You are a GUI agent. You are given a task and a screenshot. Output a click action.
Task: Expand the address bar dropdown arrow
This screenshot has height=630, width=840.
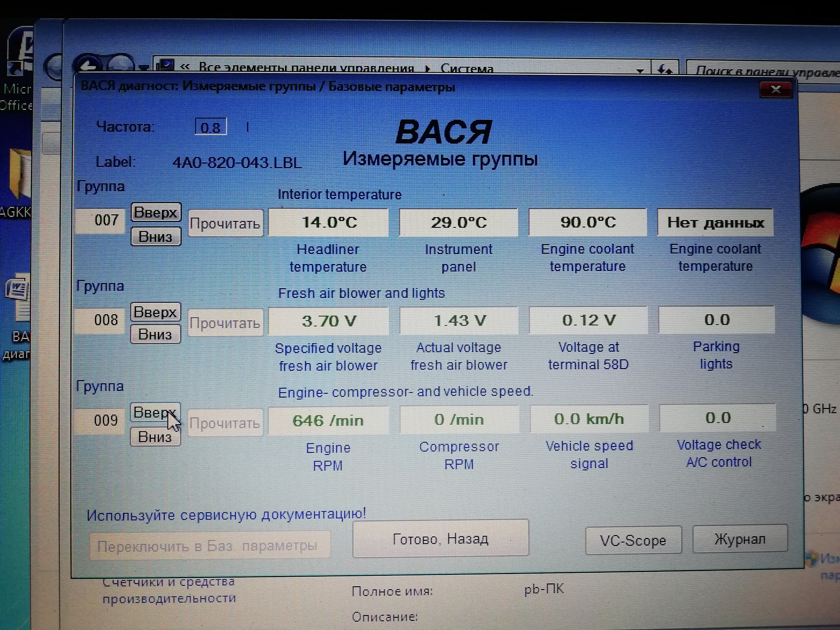pyautogui.click(x=640, y=70)
